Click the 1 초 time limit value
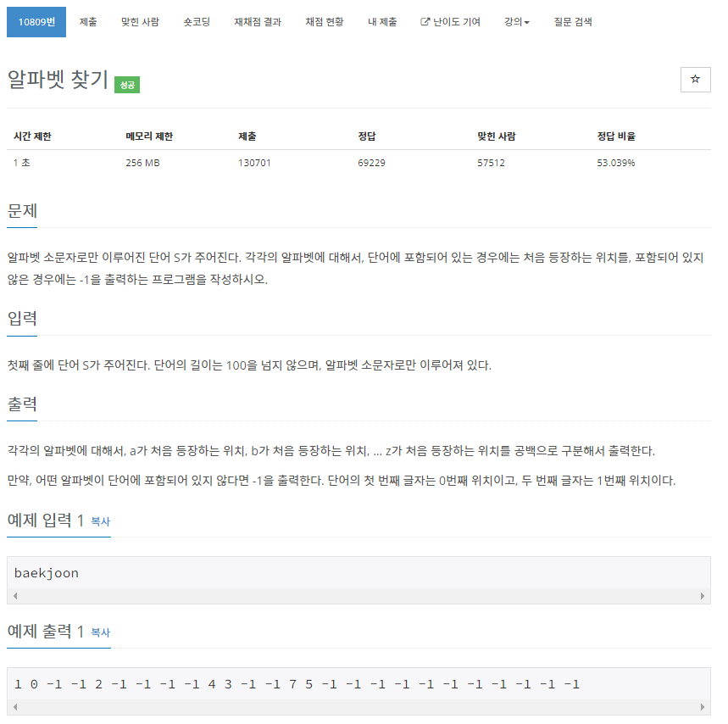Screen dimensions: 728x724 point(22,163)
